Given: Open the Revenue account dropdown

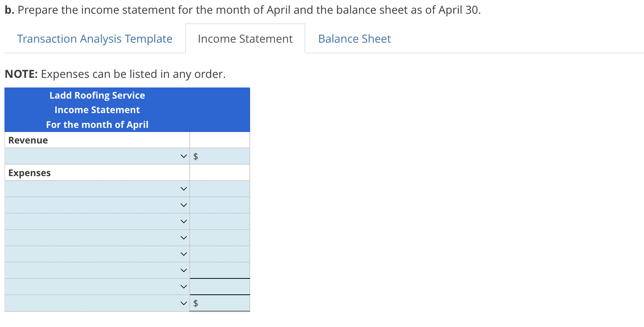Looking at the screenshot, I should pos(183,156).
